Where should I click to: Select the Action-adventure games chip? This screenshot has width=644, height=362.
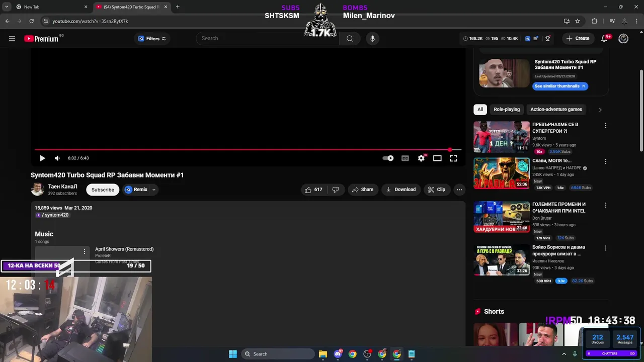coord(556,110)
